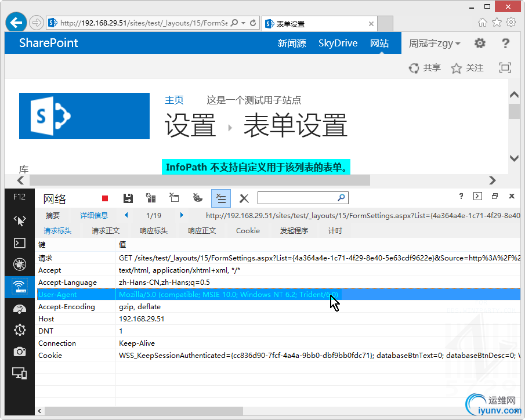The height and width of the screenshot is (420, 525).
Task: Open DOM Explorer tool in sidebar
Action: coord(19,220)
